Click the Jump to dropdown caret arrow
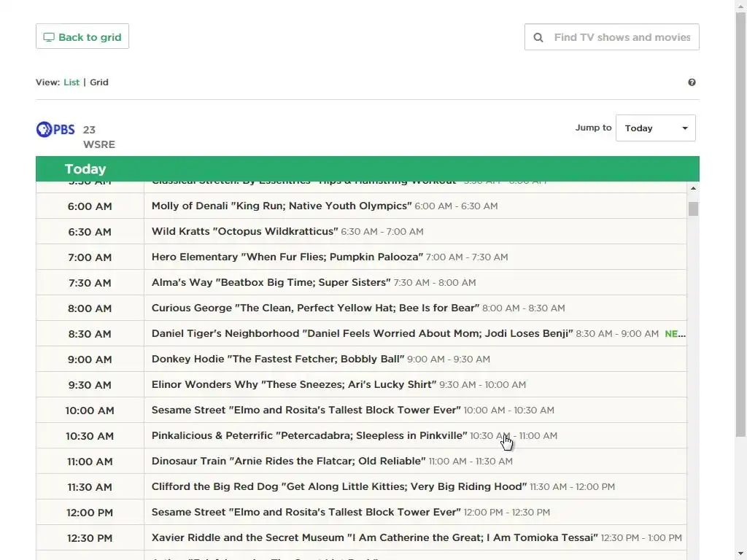Image resolution: width=747 pixels, height=560 pixels. (x=684, y=128)
